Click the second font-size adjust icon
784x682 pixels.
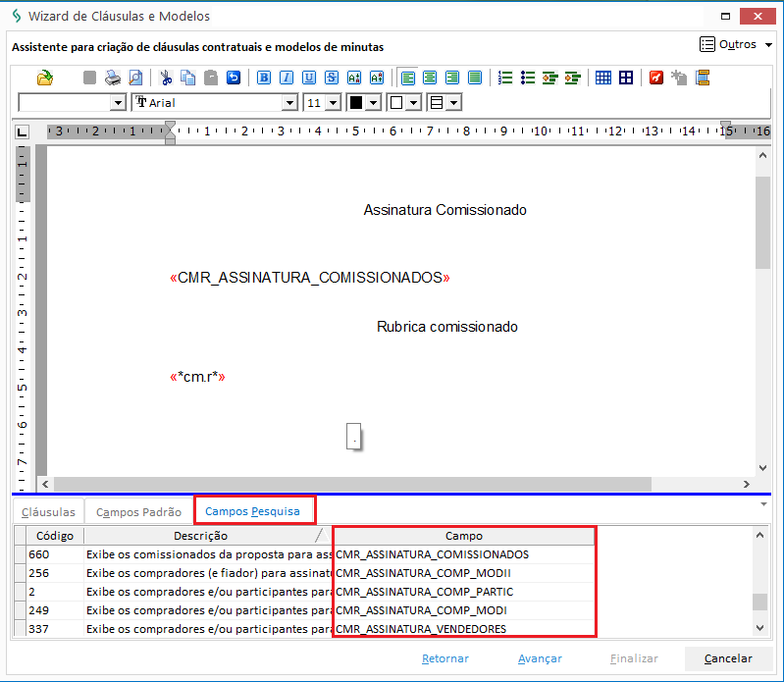(x=377, y=78)
